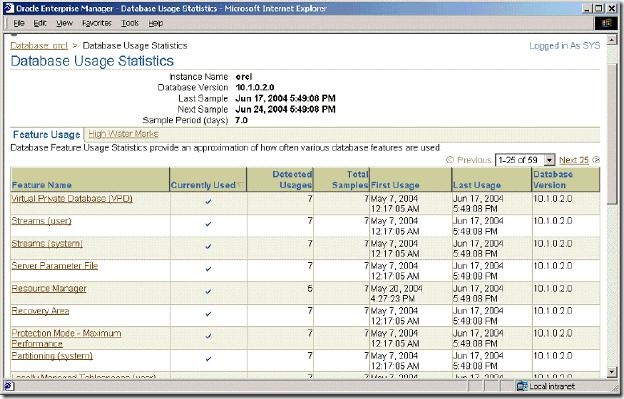The height and width of the screenshot is (399, 624).
Task: Open the Help menu
Action: (x=156, y=23)
